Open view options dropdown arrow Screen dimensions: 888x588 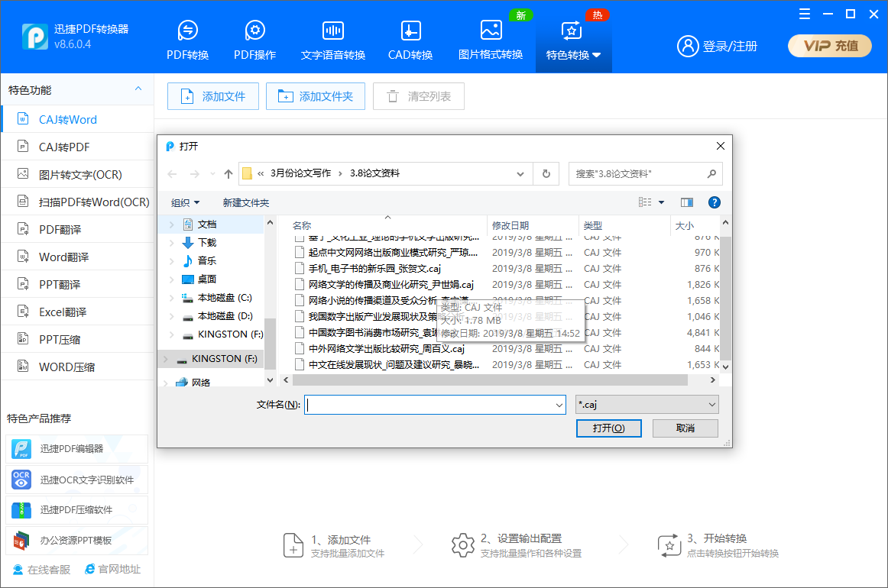[x=661, y=202]
